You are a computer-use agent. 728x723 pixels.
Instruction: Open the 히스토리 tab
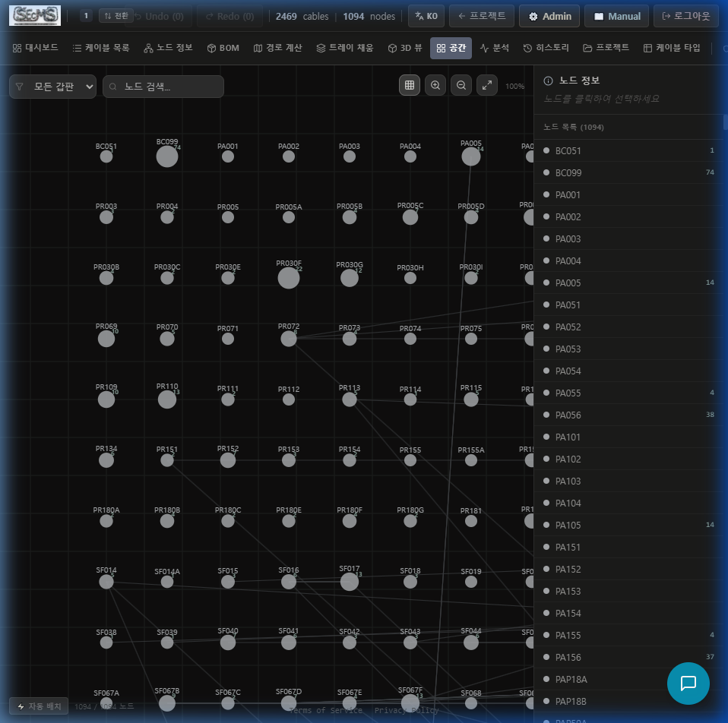[x=546, y=48]
